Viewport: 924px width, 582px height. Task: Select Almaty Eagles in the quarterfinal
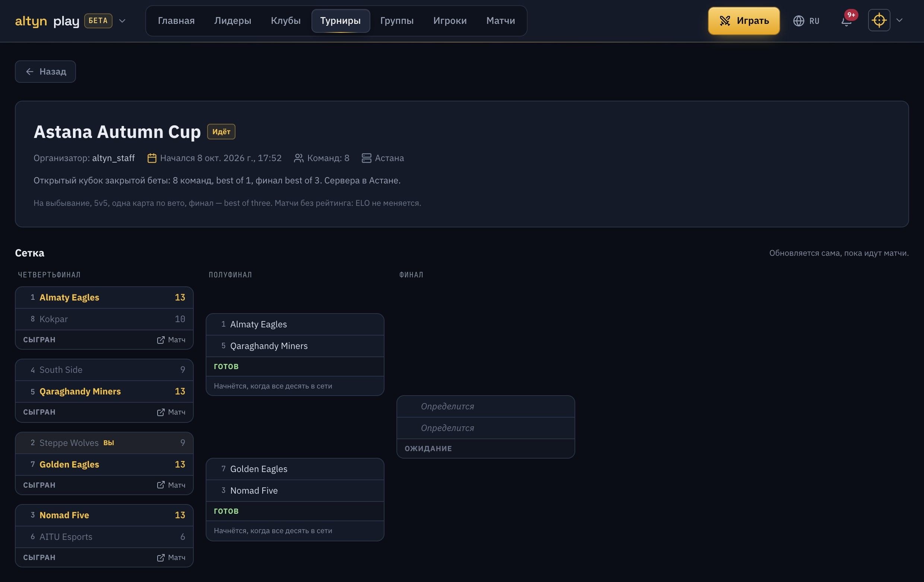tap(104, 298)
